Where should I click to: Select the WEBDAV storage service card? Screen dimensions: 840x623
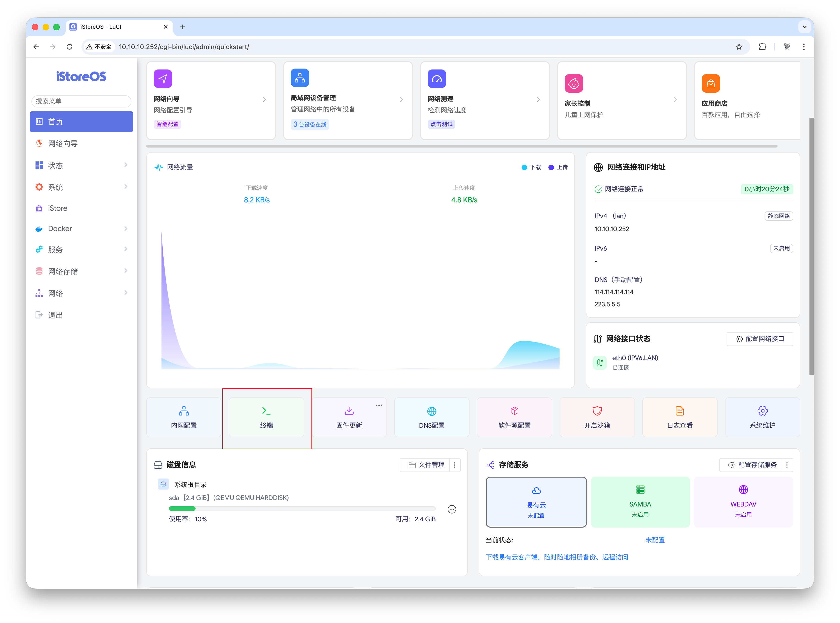click(743, 502)
